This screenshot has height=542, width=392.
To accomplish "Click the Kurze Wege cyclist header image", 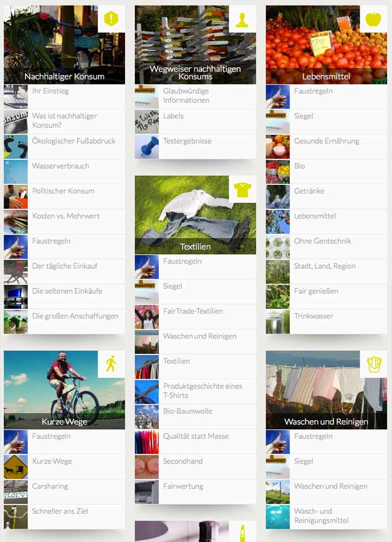I will point(64,390).
